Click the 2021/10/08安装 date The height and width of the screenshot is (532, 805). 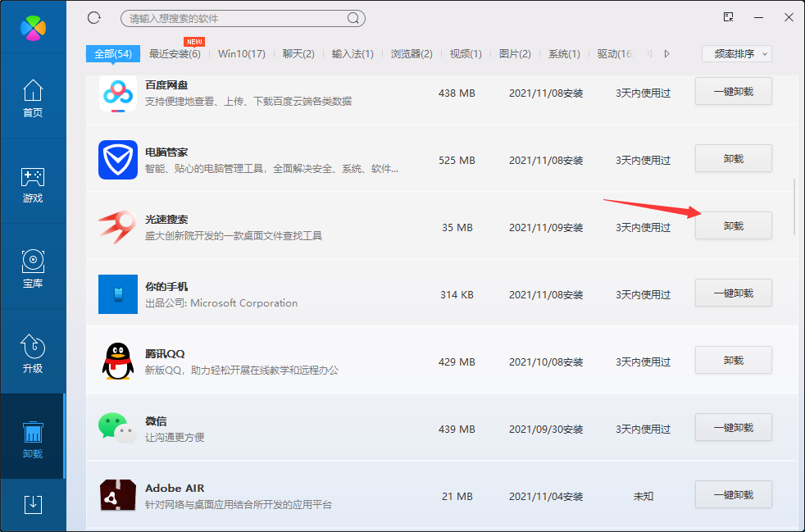click(546, 362)
